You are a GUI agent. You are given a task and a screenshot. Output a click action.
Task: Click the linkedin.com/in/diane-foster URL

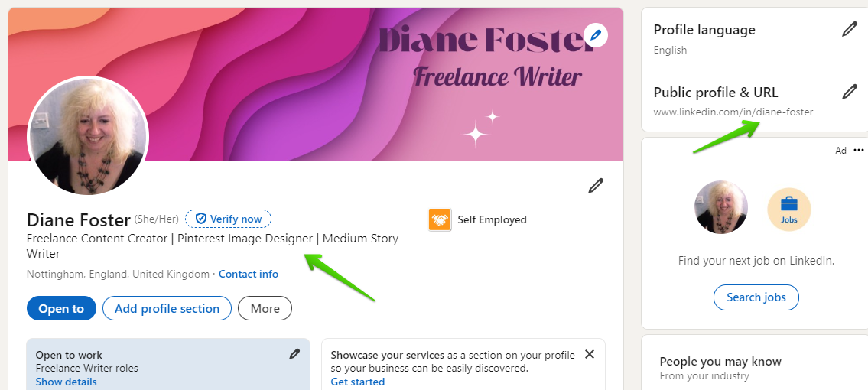(733, 112)
